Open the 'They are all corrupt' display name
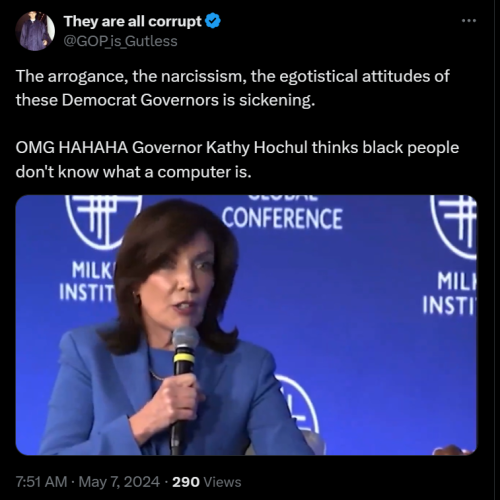The width and height of the screenshot is (500, 500). (x=133, y=21)
